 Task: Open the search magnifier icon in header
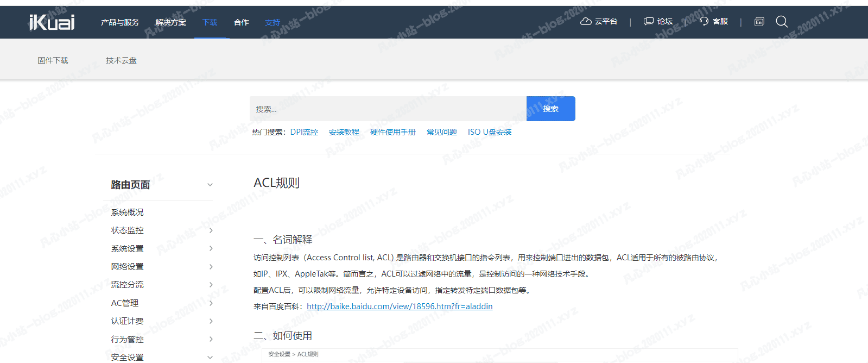point(782,21)
